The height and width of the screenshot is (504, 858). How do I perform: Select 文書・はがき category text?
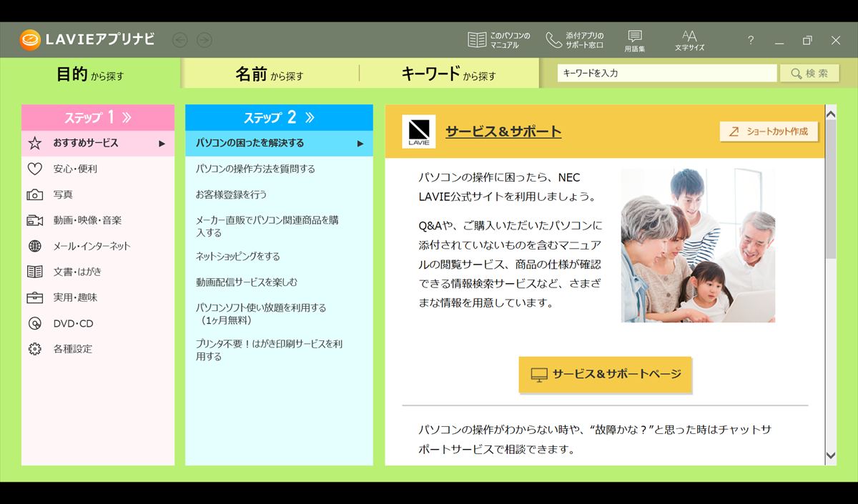[77, 272]
